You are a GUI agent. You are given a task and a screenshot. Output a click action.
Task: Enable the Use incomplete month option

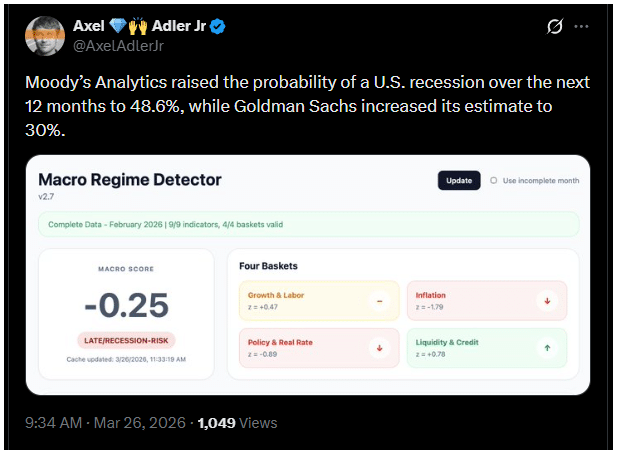(x=493, y=181)
